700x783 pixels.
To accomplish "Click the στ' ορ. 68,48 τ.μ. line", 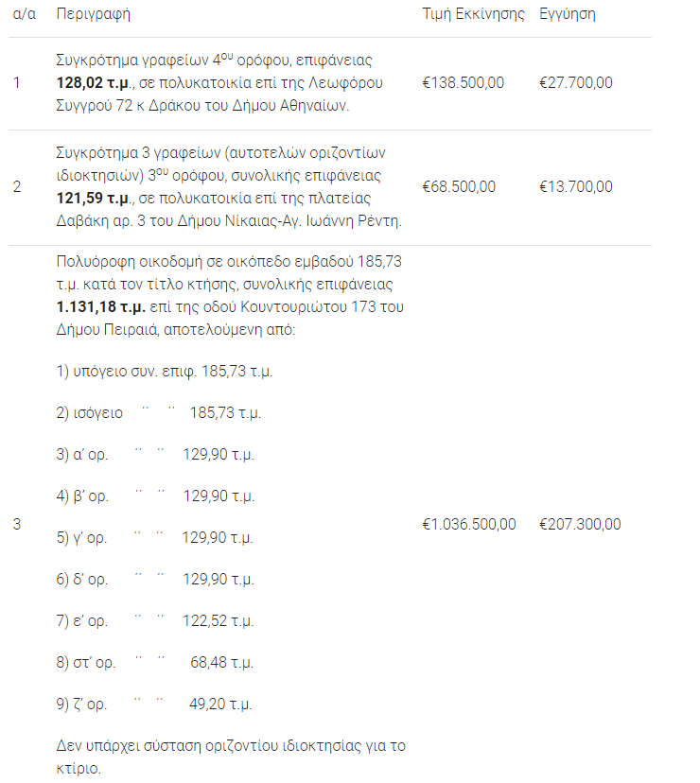I will point(156,663).
